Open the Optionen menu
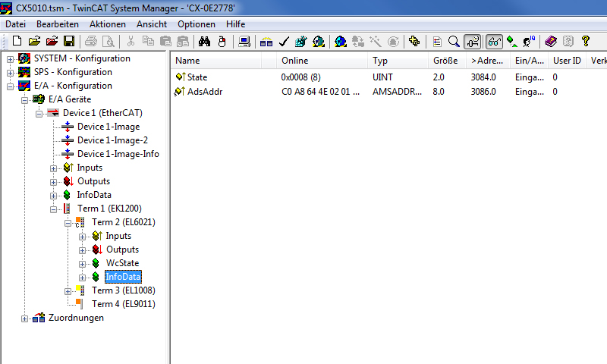This screenshot has height=364, width=607. coord(197,24)
